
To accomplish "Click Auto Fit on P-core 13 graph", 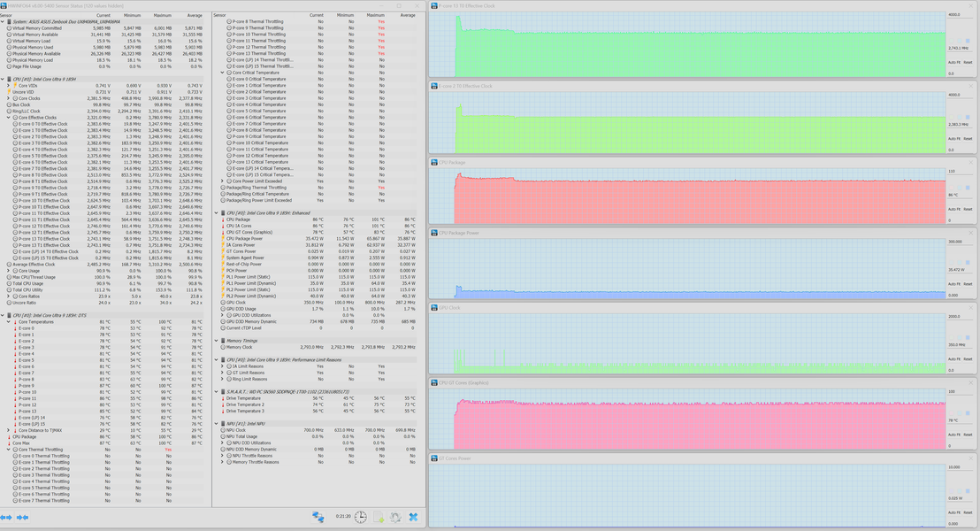I will click(x=953, y=63).
